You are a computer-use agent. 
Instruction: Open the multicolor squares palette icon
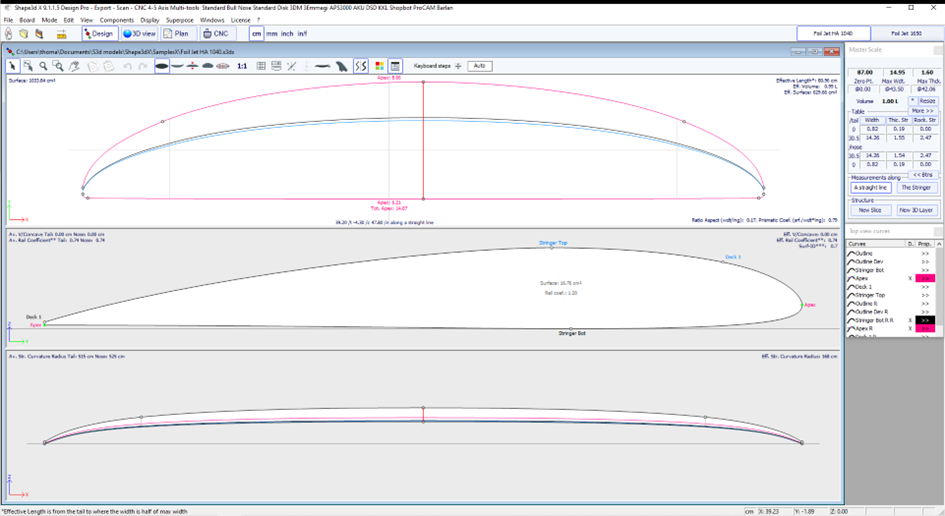click(x=380, y=66)
